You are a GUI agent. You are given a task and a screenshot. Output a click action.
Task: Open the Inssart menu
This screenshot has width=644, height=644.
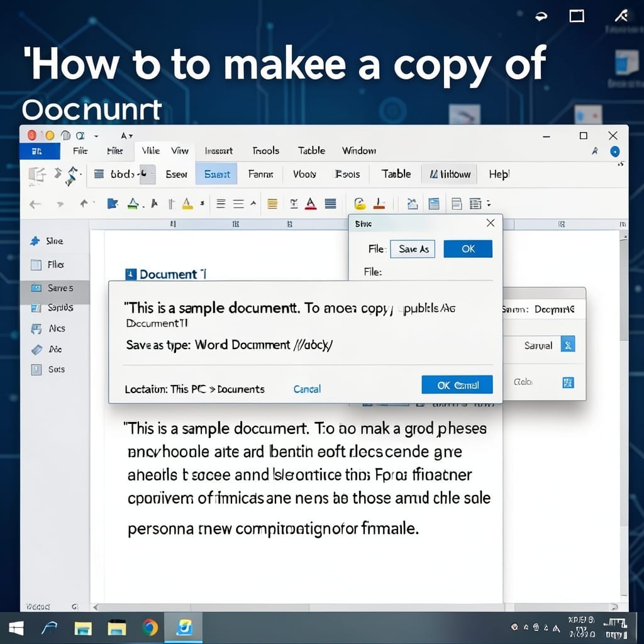pyautogui.click(x=219, y=151)
